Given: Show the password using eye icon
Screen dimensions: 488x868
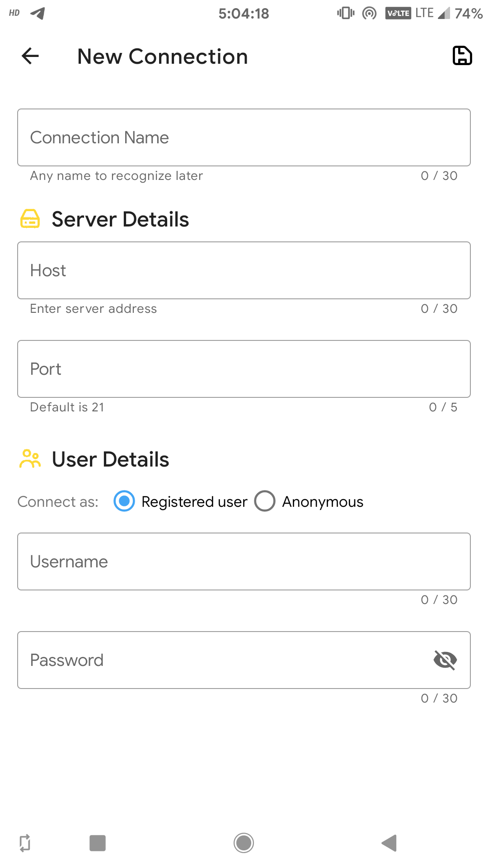Looking at the screenshot, I should [445, 660].
